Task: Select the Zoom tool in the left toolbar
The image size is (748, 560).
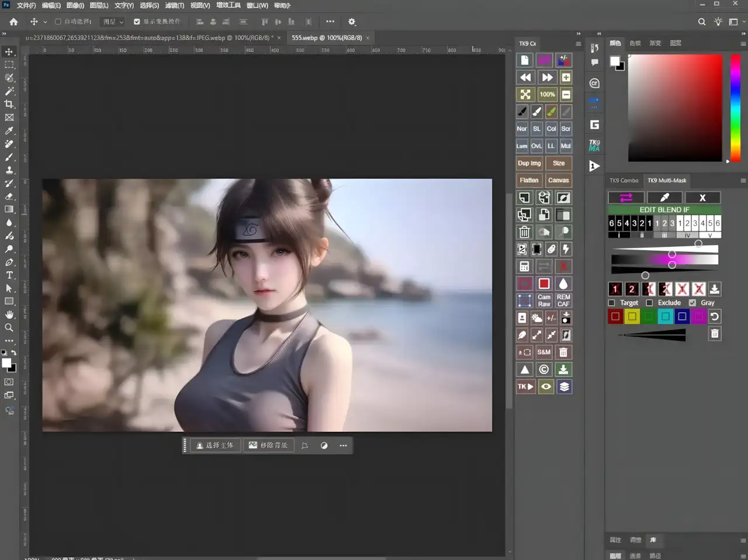Action: 9,328
